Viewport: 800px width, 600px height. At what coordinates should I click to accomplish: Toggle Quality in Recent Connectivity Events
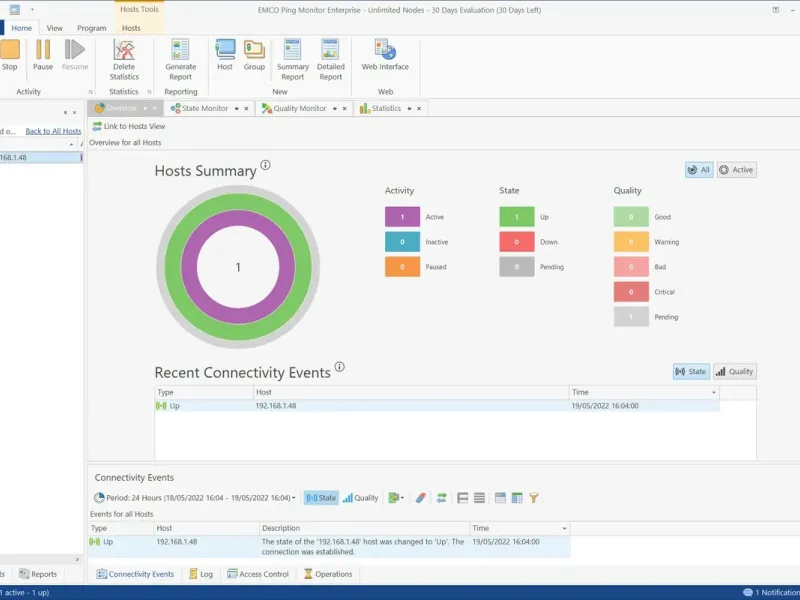point(735,371)
